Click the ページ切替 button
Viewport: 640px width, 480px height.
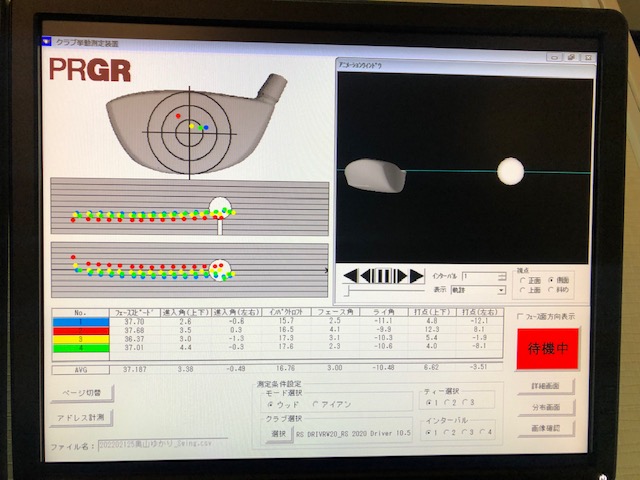[x=82, y=393]
